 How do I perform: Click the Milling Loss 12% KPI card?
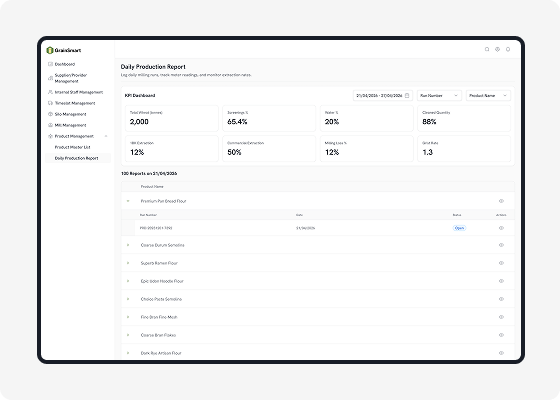(x=367, y=149)
